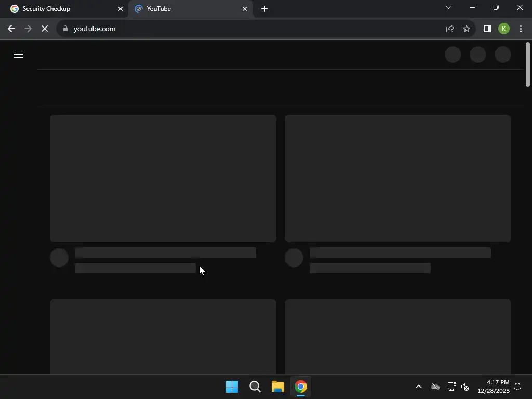Open Windows taskbar Search

(x=255, y=387)
